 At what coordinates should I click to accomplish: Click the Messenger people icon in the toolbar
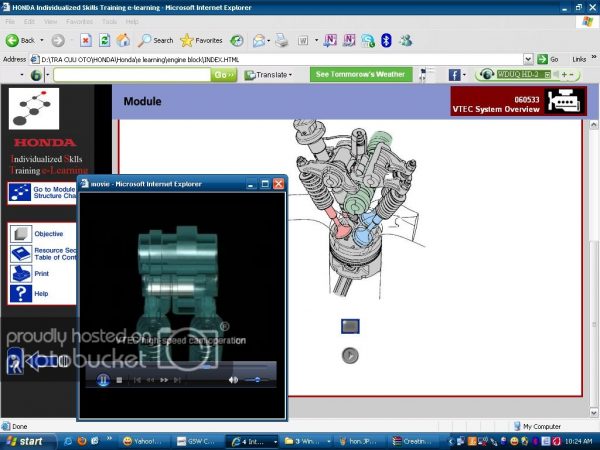point(406,40)
